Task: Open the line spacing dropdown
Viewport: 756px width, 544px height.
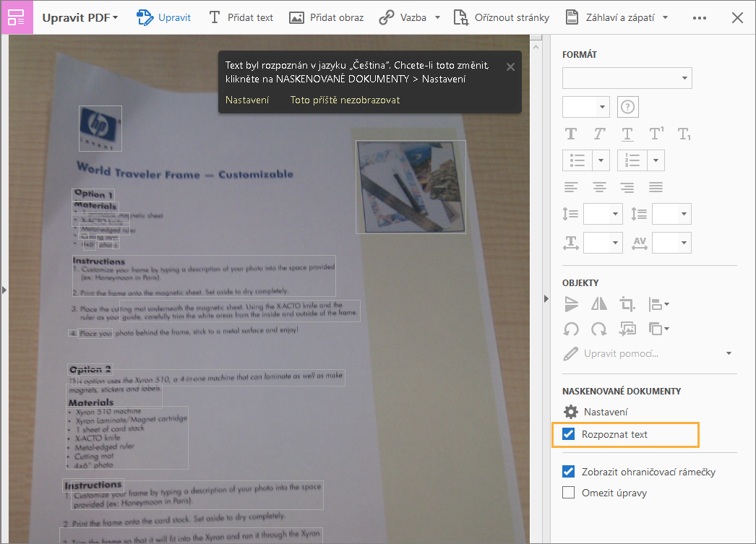Action: click(x=603, y=214)
